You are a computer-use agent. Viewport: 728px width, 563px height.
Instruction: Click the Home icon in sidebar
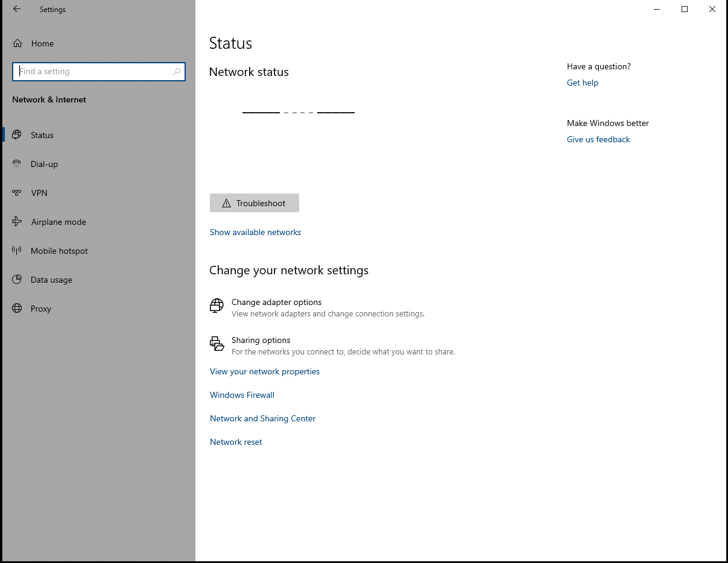(17, 43)
